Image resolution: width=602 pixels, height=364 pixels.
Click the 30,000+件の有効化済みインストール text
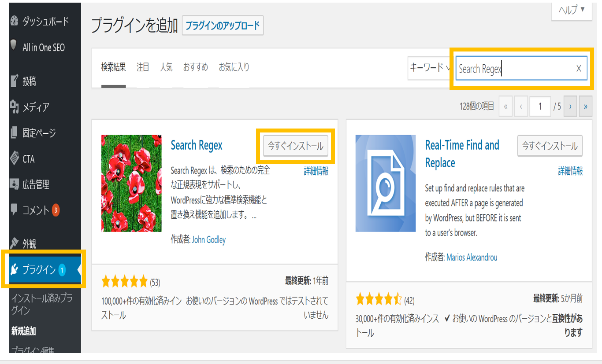click(397, 326)
